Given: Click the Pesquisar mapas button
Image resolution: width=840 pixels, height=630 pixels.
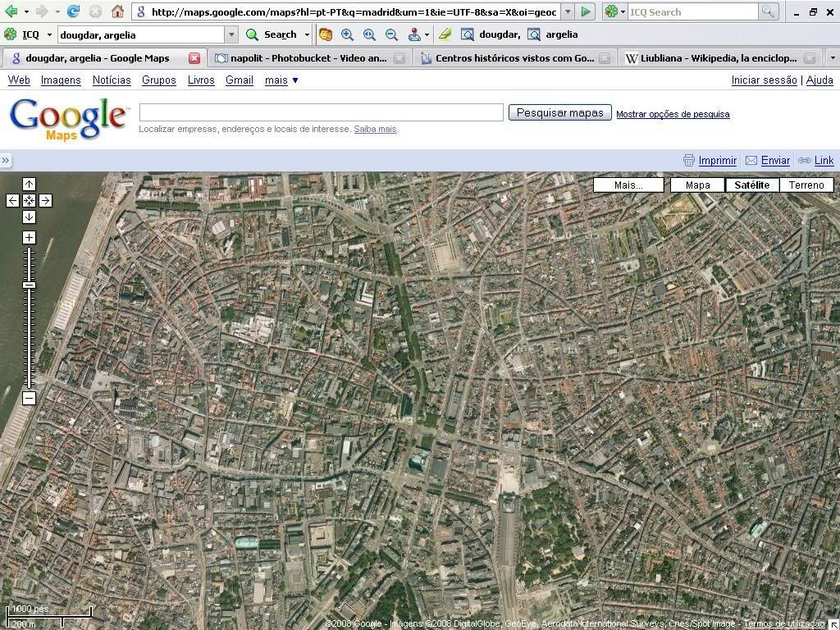Looking at the screenshot, I should (x=559, y=113).
